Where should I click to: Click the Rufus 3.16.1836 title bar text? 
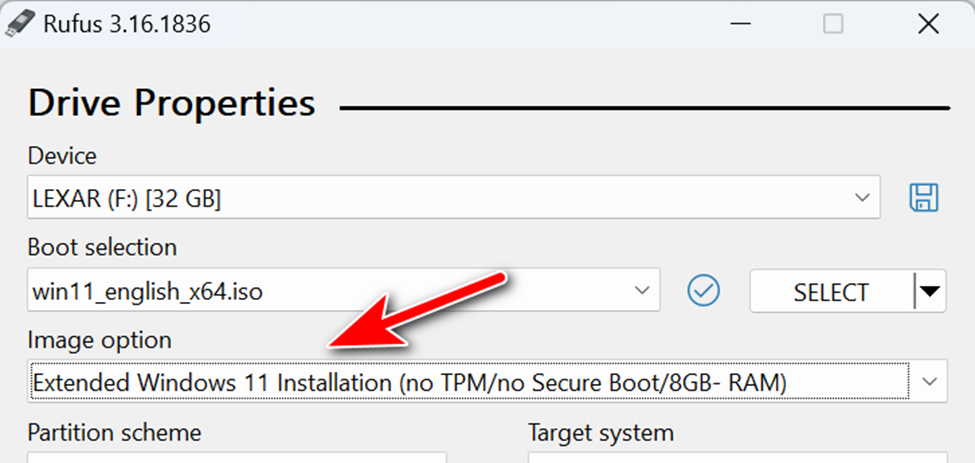tap(126, 24)
